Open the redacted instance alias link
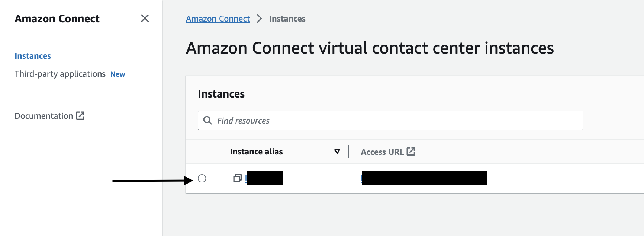 [264, 178]
